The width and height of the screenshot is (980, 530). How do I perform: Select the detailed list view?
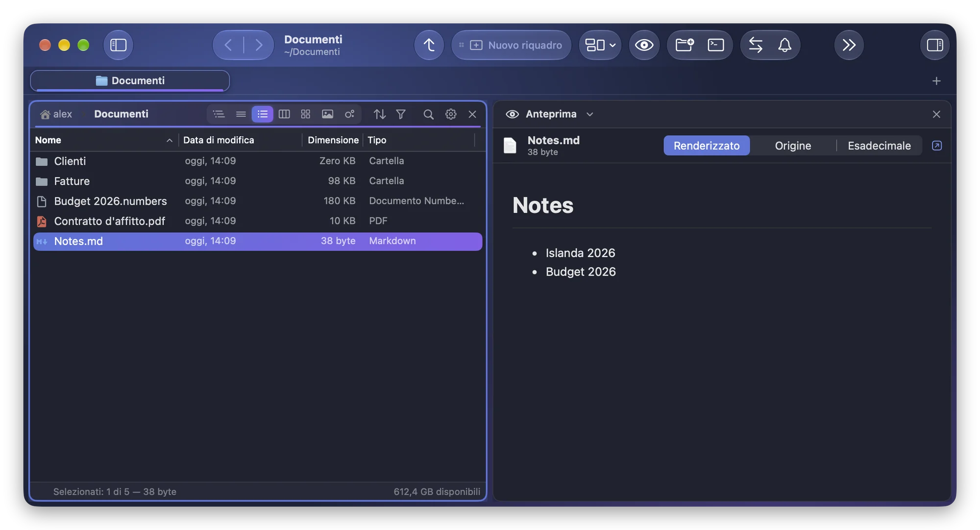262,114
